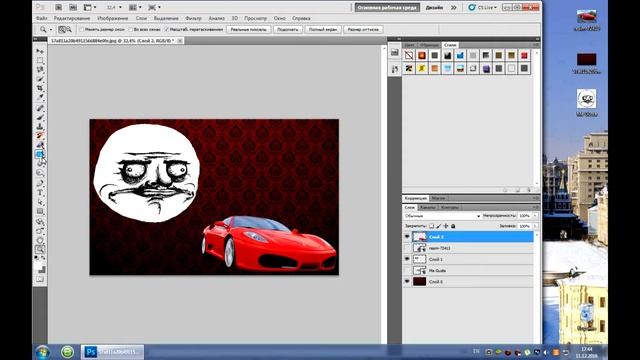640x360 pixels.
Task: Hide the 'Слой 0' layer eye
Action: click(407, 282)
